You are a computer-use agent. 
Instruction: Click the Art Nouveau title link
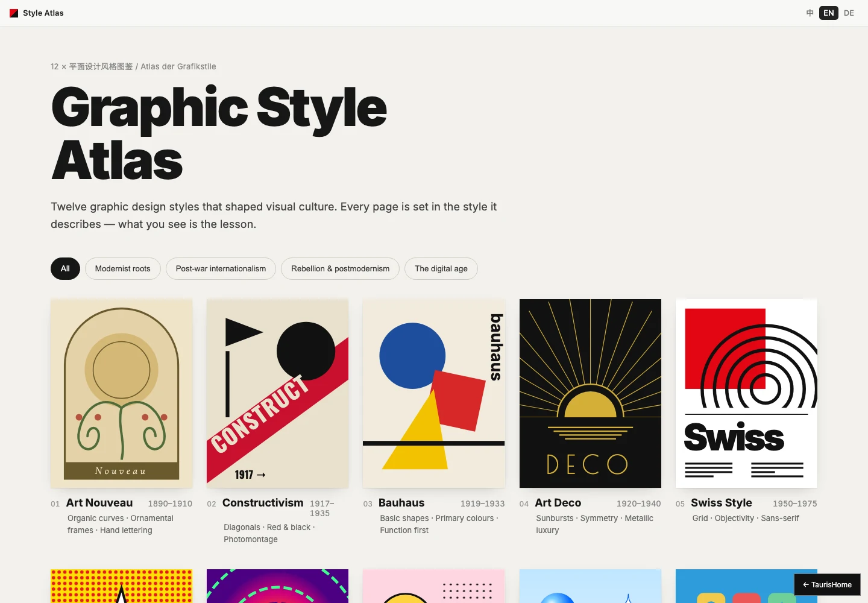tap(99, 503)
